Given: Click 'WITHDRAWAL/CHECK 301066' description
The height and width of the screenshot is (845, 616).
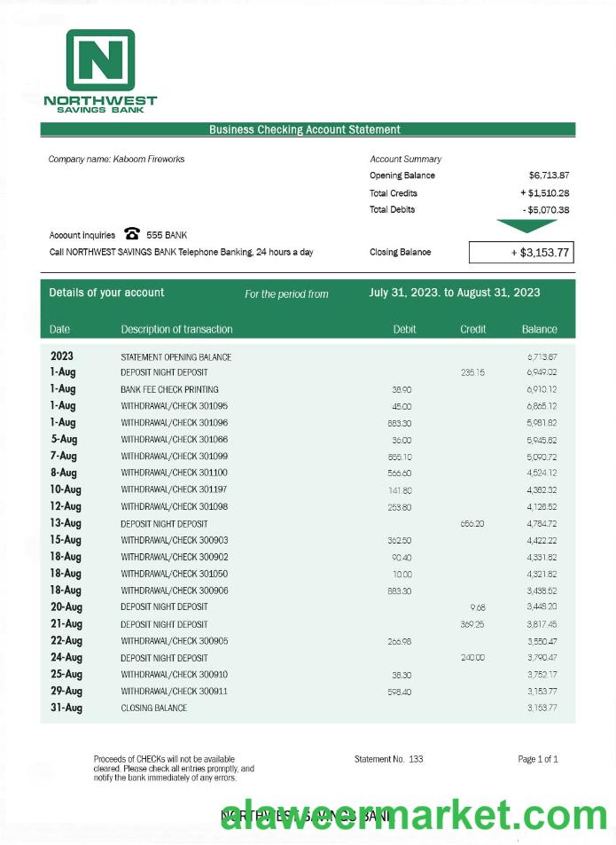Looking at the screenshot, I should 175,439.
